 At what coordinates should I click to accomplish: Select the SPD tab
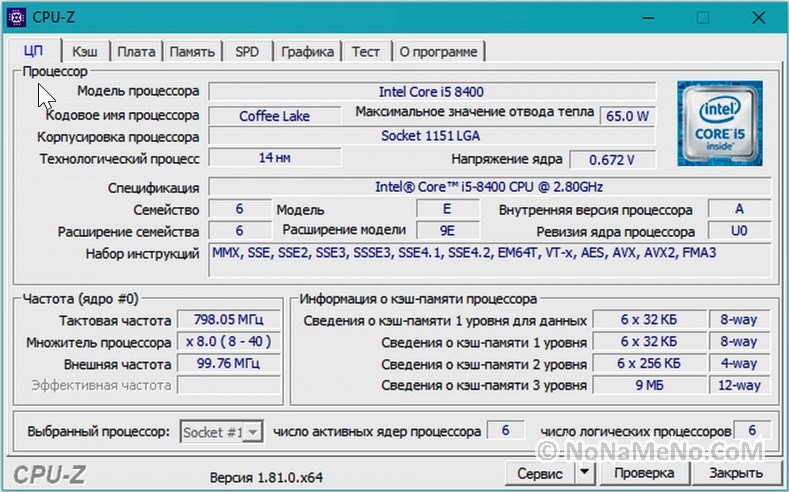246,51
